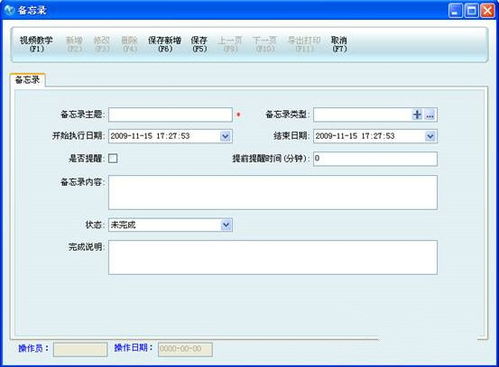Click 导出打印 (F11) export print button
The width and height of the screenshot is (499, 367).
pyautogui.click(x=304, y=44)
